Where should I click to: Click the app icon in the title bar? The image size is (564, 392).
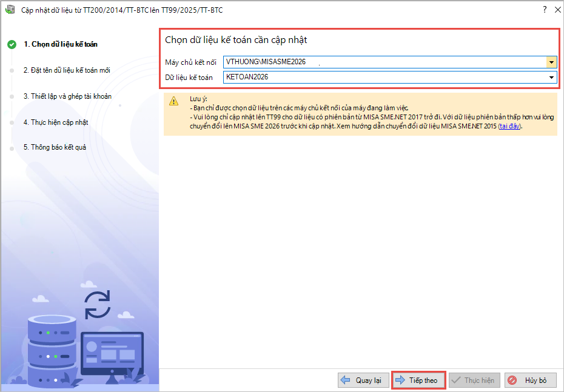[x=10, y=10]
